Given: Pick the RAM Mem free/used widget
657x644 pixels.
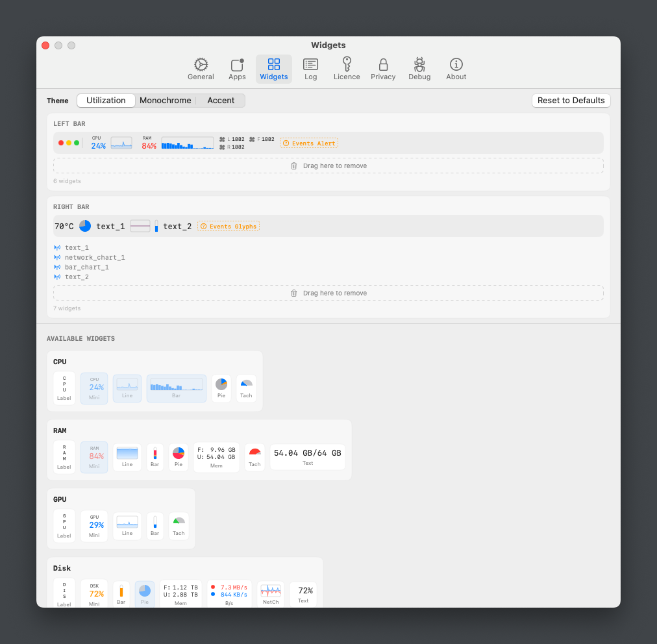Looking at the screenshot, I should [216, 457].
